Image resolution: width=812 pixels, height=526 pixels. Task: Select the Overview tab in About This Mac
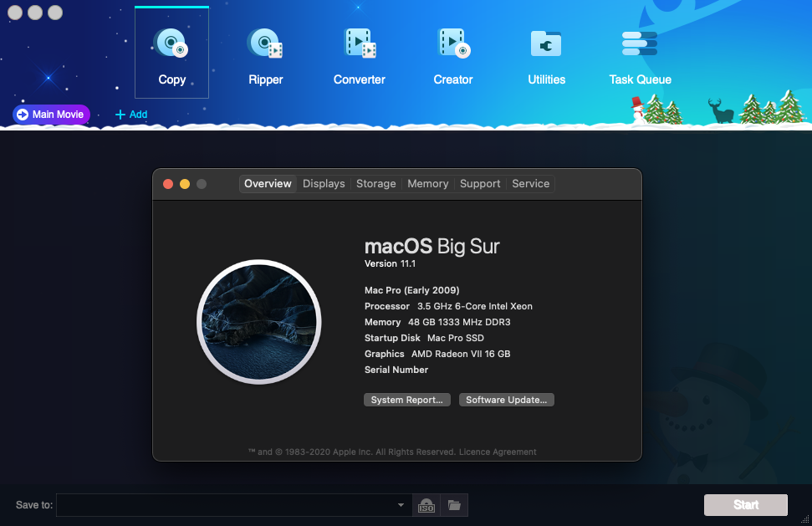click(268, 184)
